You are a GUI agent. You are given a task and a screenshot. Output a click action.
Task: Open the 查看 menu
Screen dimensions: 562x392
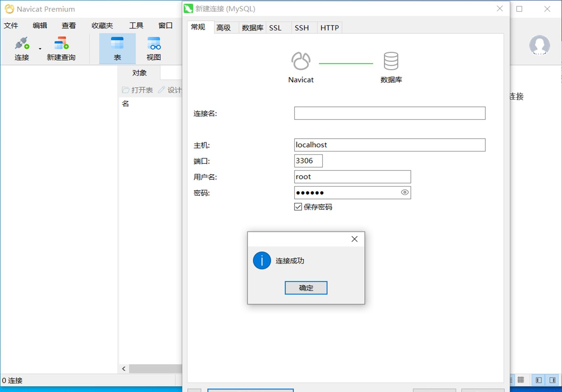(69, 26)
